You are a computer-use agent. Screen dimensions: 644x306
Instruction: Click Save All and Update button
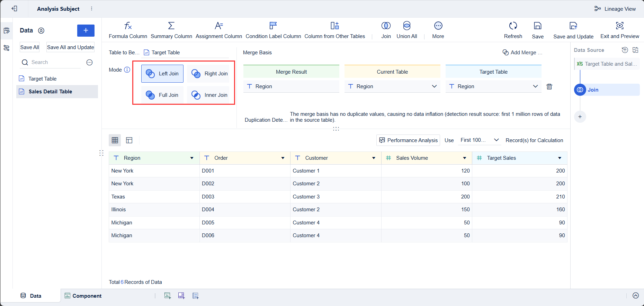(x=71, y=47)
